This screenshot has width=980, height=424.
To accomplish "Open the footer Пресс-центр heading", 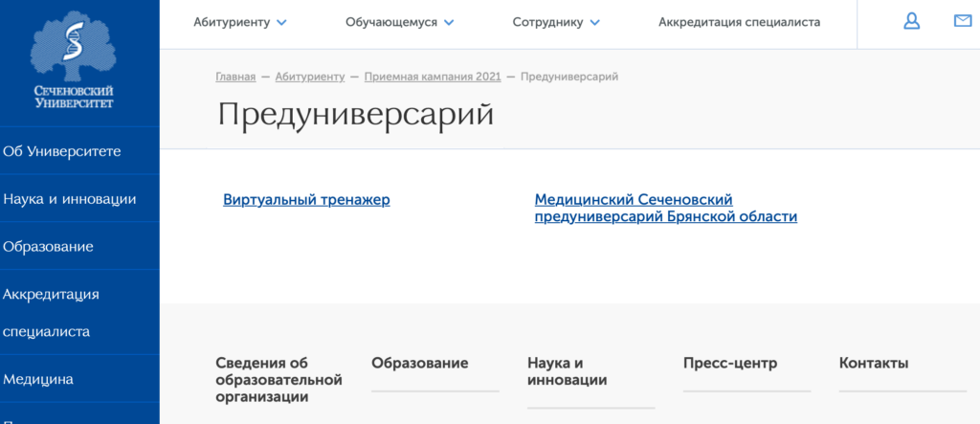I will [x=730, y=364].
